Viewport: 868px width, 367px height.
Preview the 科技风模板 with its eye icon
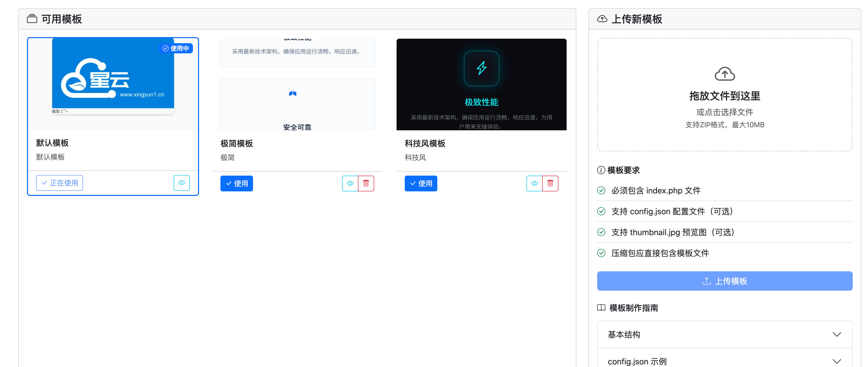click(x=534, y=183)
